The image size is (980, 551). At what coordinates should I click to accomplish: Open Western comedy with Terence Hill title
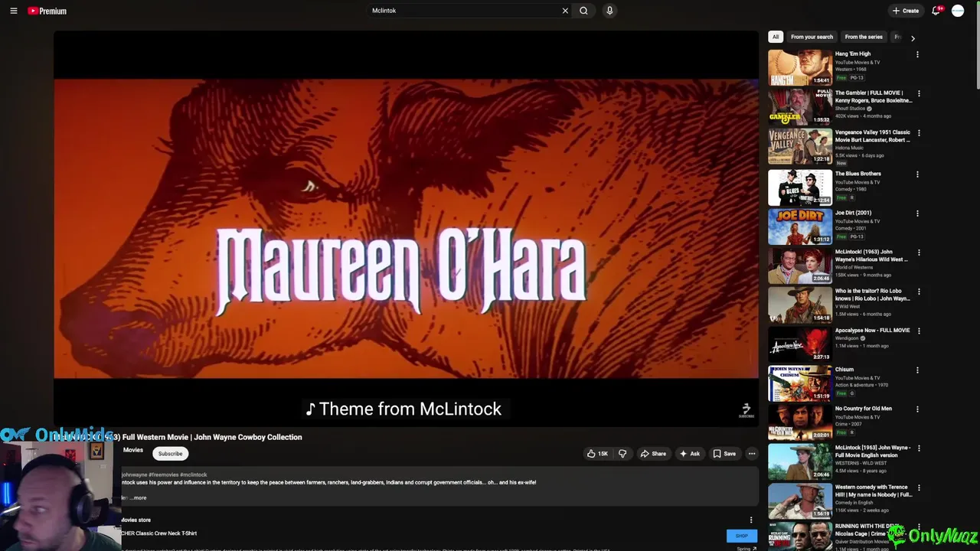pyautogui.click(x=874, y=491)
